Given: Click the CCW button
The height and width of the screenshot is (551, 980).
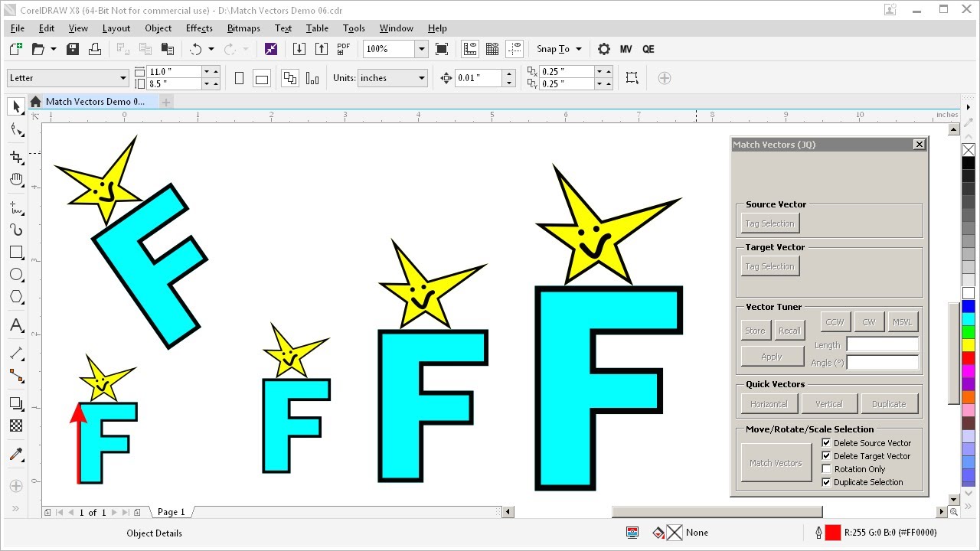Looking at the screenshot, I should click(x=835, y=322).
